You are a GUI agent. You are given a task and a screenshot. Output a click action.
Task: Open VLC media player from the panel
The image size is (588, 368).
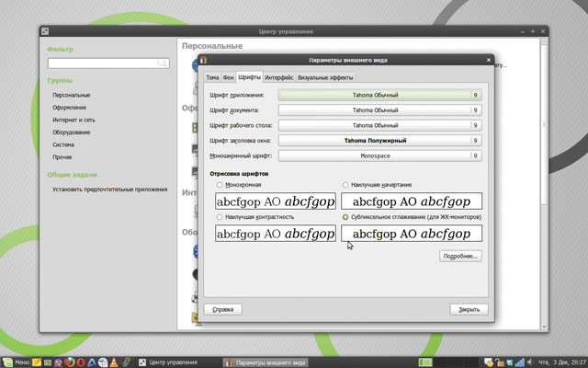(x=113, y=362)
